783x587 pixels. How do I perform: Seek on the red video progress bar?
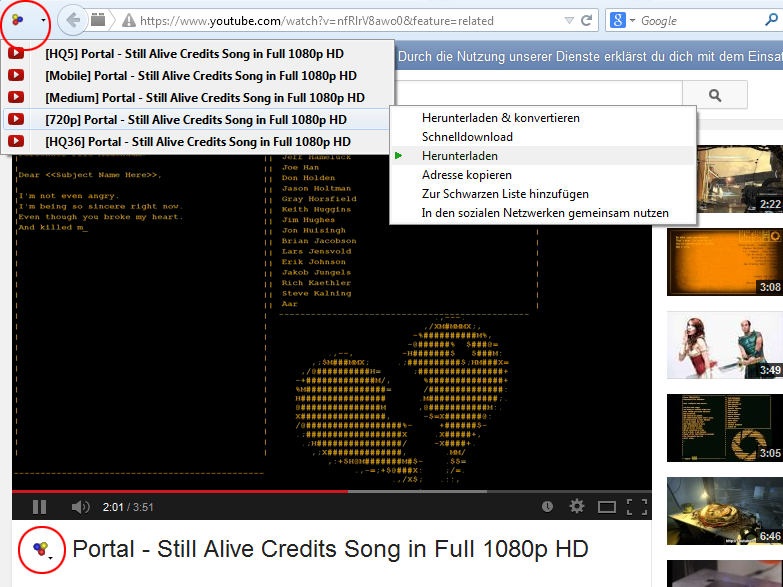point(180,492)
